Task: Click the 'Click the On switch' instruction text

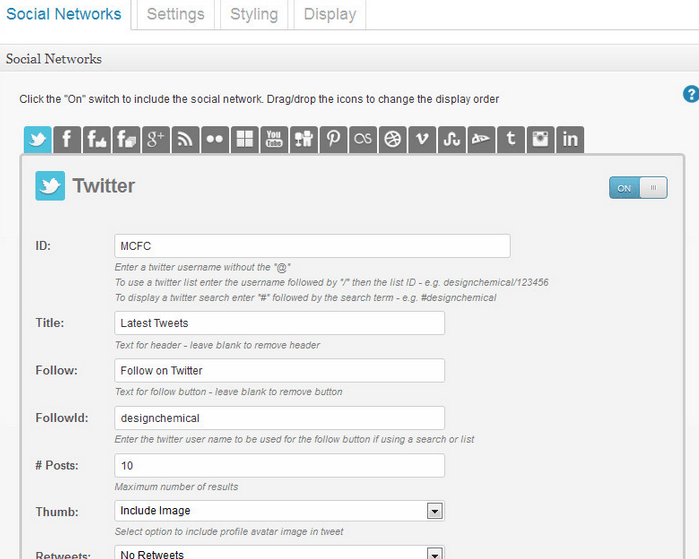Action: click(259, 99)
